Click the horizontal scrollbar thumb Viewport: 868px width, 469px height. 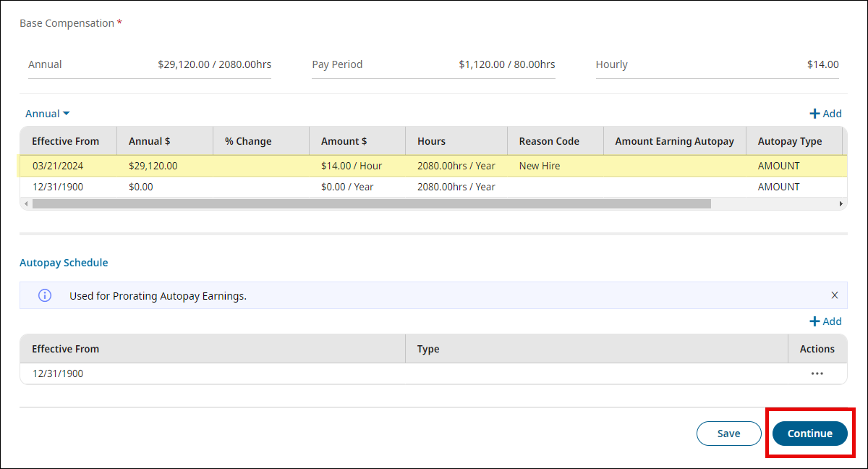pyautogui.click(x=371, y=204)
